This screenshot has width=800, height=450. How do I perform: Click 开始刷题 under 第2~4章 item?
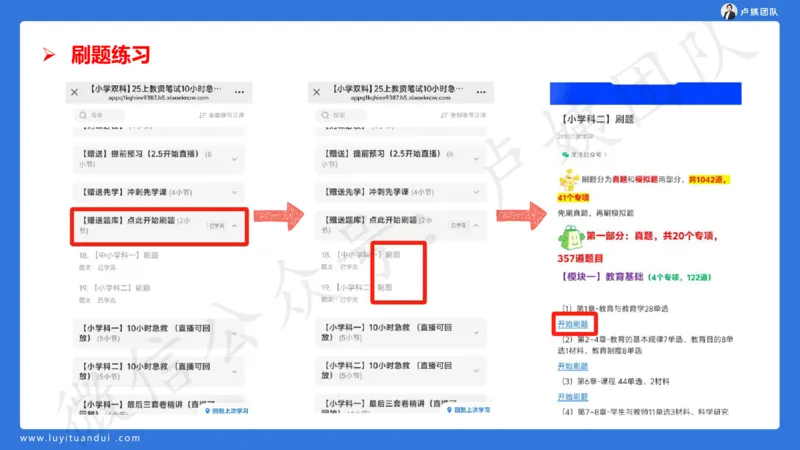[x=573, y=366]
